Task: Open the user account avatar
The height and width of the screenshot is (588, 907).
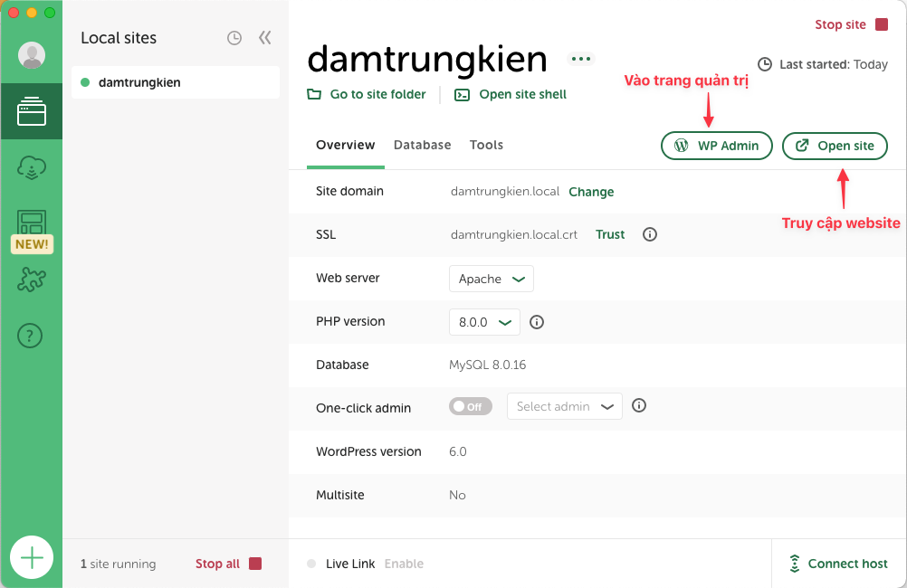Action: (32, 55)
